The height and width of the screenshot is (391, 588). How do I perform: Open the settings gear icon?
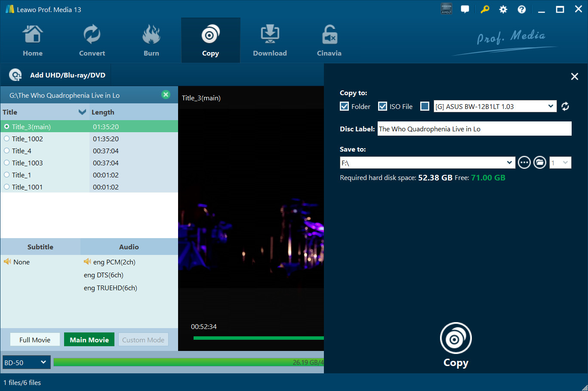503,9
